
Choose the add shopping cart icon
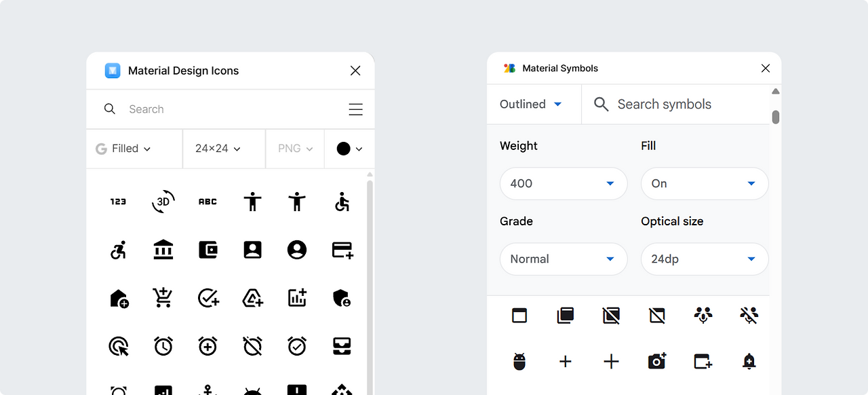point(163,298)
